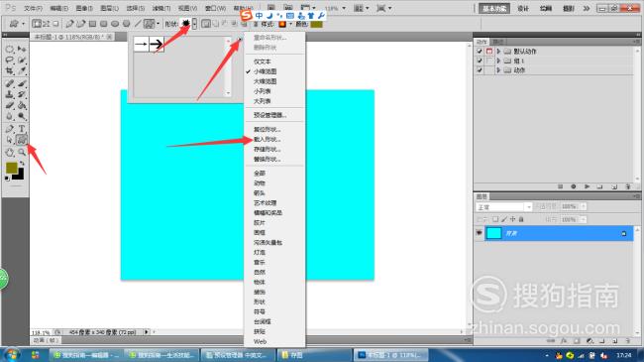Choose the Rectangle shape in options bar

(x=92, y=24)
